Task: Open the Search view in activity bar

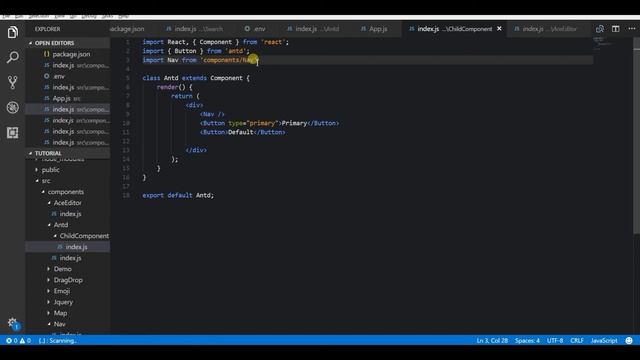Action: (13, 58)
